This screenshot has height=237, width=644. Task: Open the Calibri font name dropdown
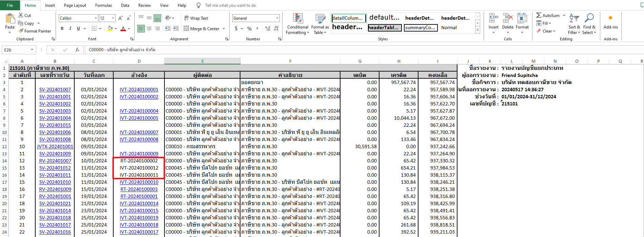point(96,18)
